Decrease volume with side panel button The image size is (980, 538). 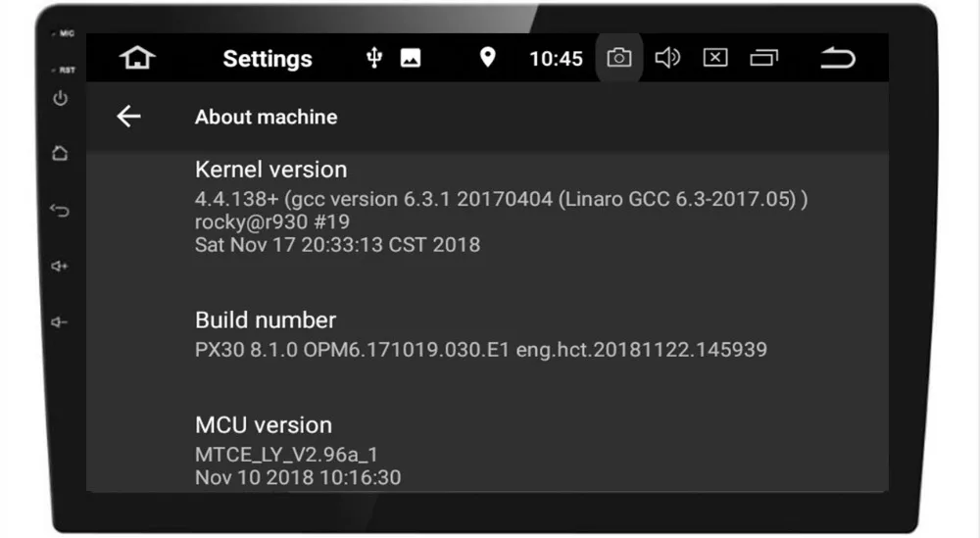pyautogui.click(x=60, y=322)
